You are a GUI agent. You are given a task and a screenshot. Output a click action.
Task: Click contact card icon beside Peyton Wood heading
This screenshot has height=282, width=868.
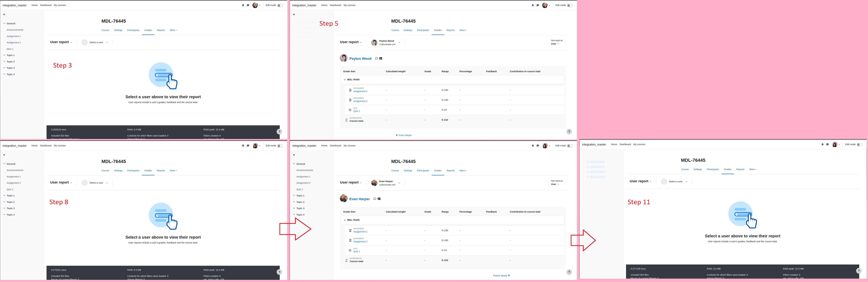click(381, 58)
